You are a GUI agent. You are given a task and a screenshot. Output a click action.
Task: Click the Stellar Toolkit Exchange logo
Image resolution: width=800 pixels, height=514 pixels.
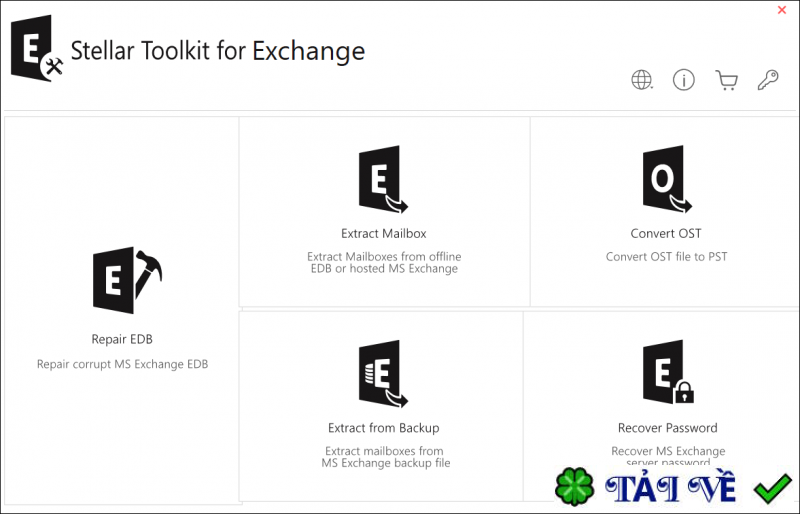click(x=37, y=48)
